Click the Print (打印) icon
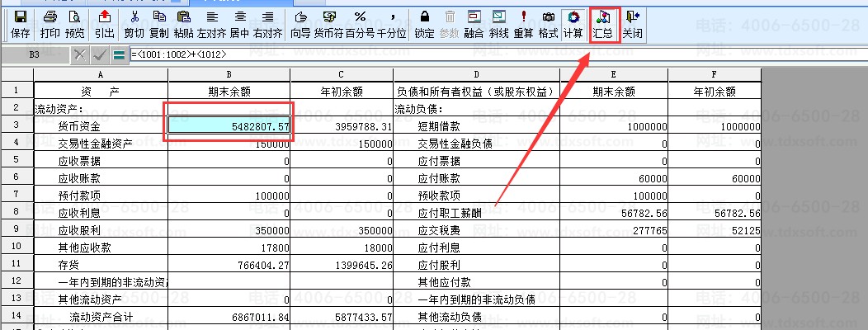The height and width of the screenshot is (330, 868). (50, 25)
